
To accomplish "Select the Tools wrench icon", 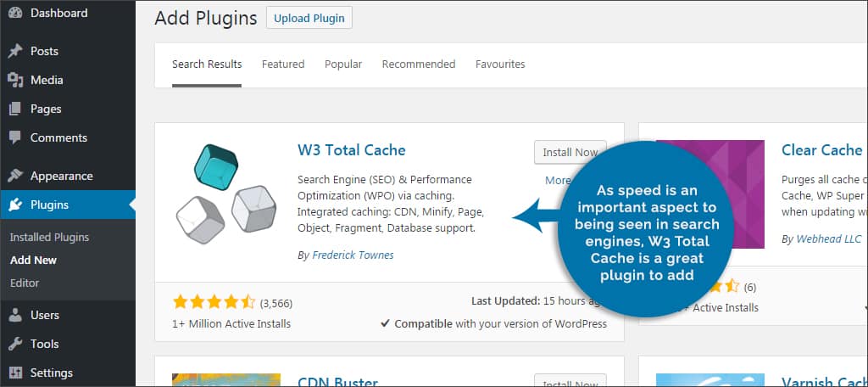I will 15,344.
